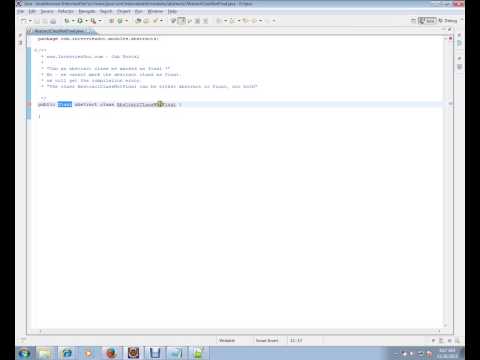Click highlighted 'final' keyword in code
This screenshot has width=480, height=360.
[65, 105]
